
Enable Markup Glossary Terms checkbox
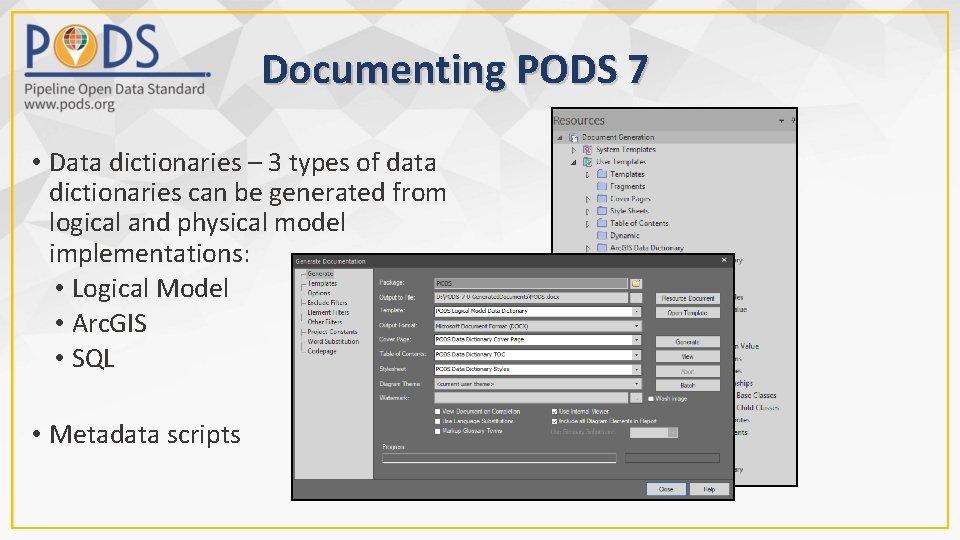438,431
